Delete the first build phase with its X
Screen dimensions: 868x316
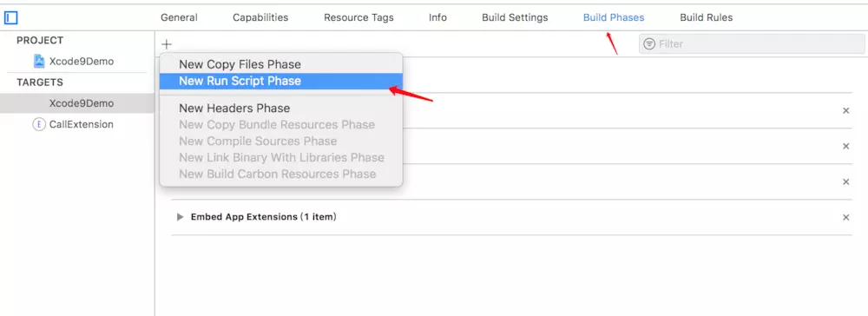pyautogui.click(x=845, y=110)
